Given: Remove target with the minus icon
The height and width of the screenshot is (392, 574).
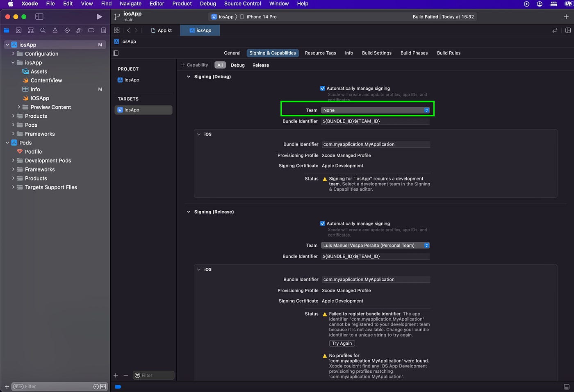Looking at the screenshot, I should (125, 375).
